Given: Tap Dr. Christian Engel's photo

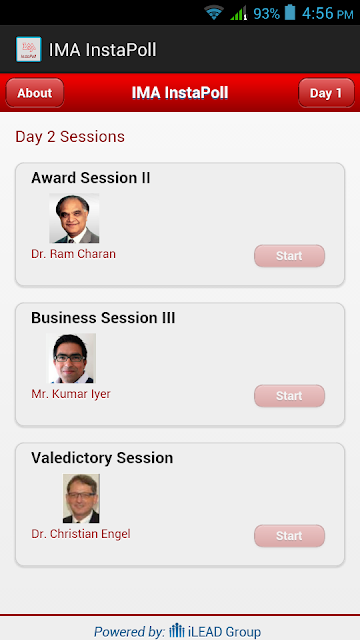Looking at the screenshot, I should tap(81, 498).
